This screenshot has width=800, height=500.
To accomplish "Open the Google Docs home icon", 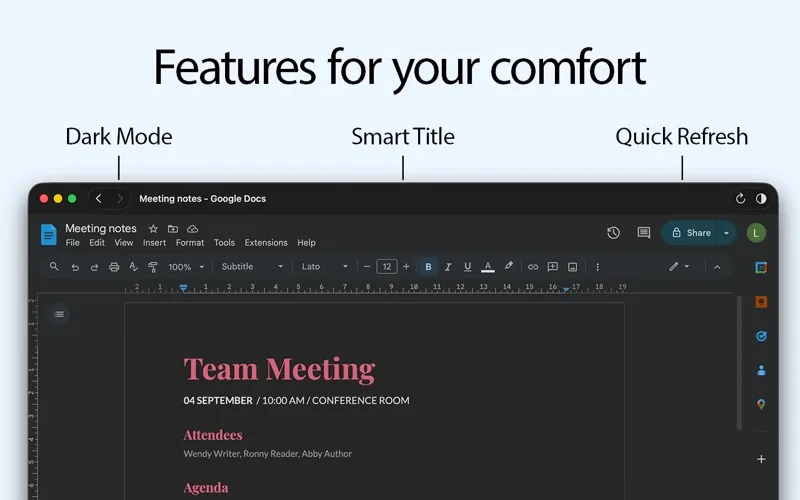I will pos(48,235).
